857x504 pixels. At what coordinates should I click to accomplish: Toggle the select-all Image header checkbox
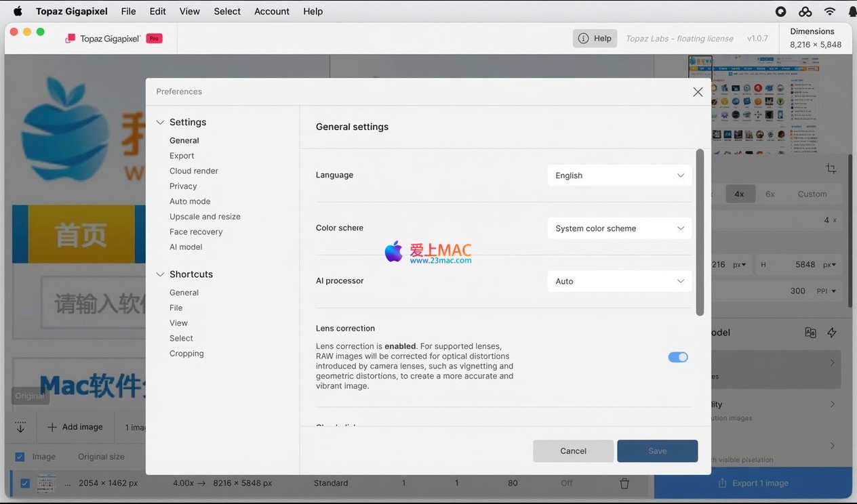[20, 457]
